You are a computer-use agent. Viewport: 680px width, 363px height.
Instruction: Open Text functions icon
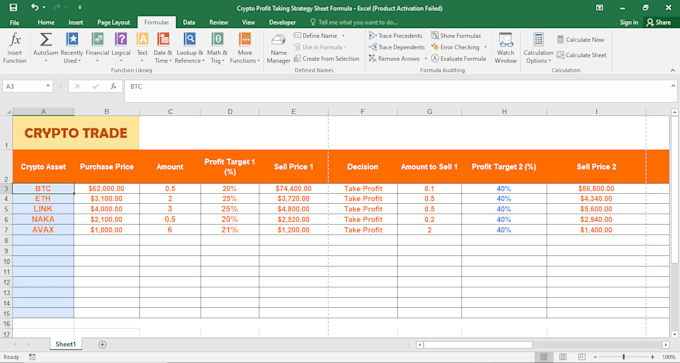[x=142, y=40]
